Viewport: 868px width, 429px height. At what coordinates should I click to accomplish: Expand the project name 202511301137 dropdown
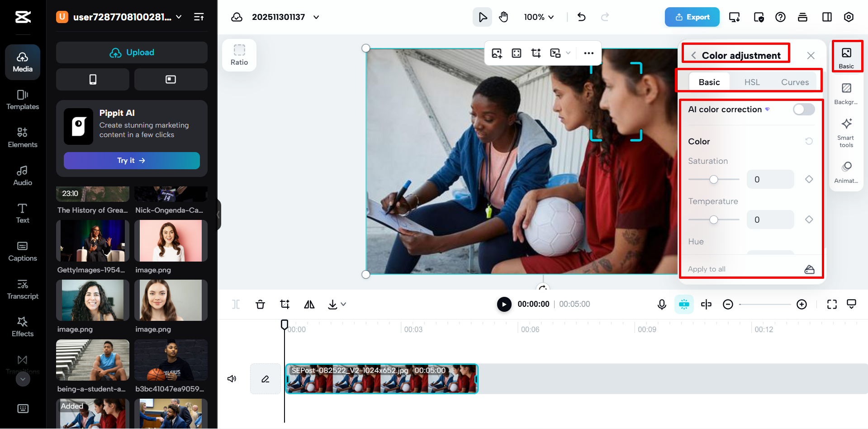(x=315, y=17)
